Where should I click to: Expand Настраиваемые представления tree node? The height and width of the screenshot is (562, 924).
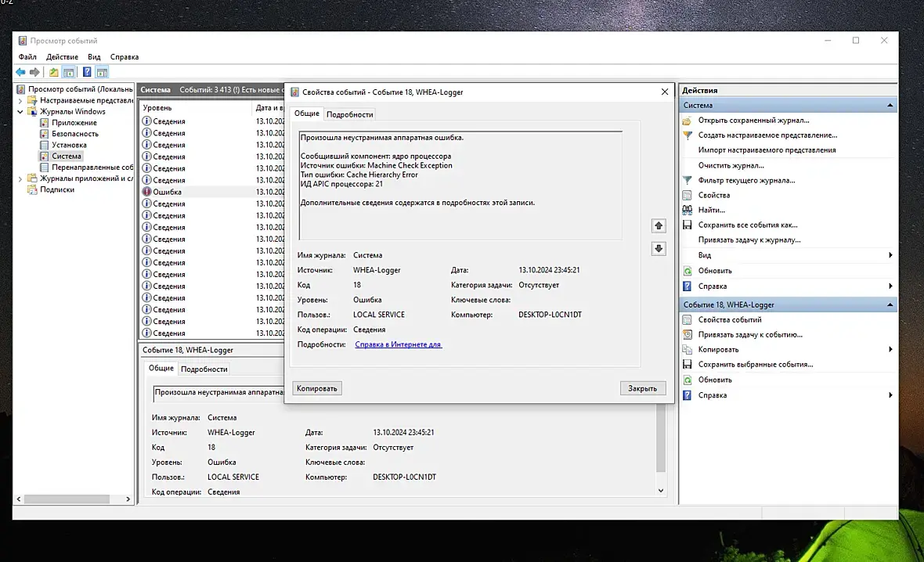pos(20,101)
